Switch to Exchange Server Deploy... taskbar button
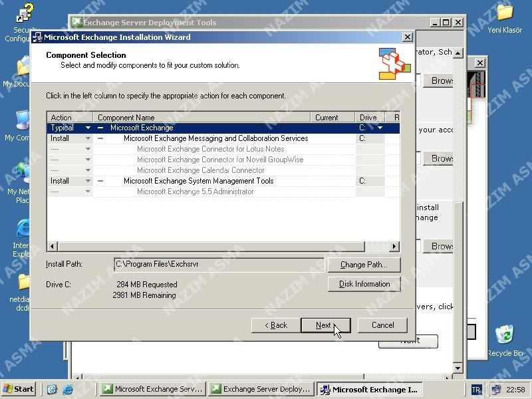532x399 pixels. point(261,389)
